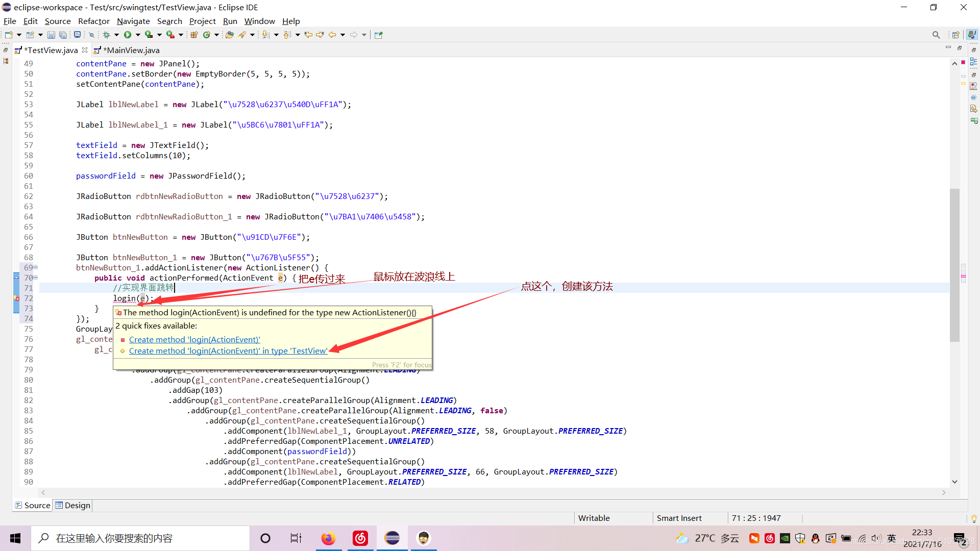Open the Open Perspective icon top right
Image resolution: width=980 pixels, height=551 pixels.
[x=957, y=34]
